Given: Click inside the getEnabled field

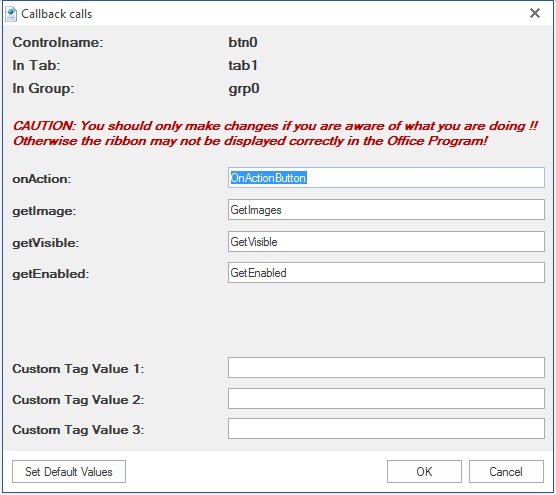Looking at the screenshot, I should (386, 273).
